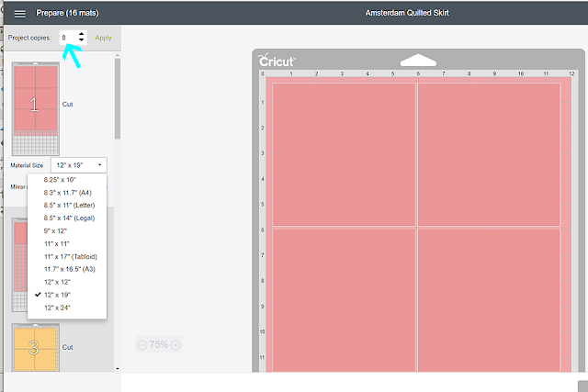Choose 11.7" x 16.5" (A3) size
The width and height of the screenshot is (588, 392).
click(70, 269)
